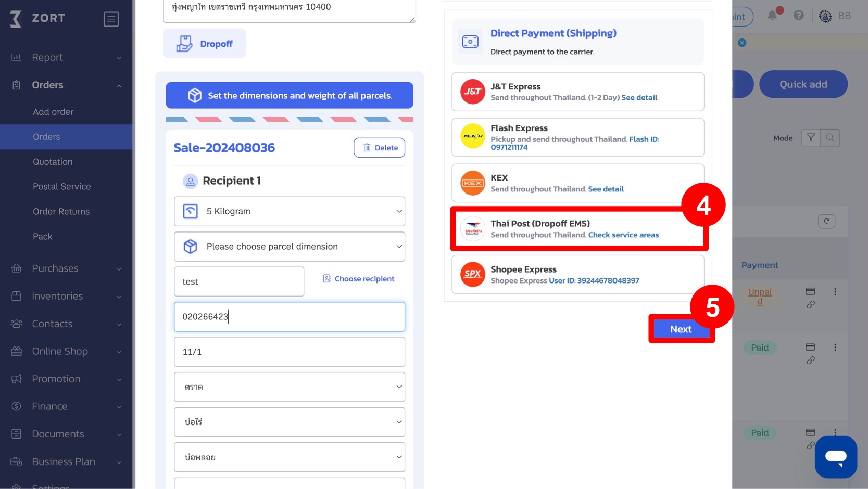Open the บ่อไร่ district dropdown
This screenshot has height=489, width=868.
290,422
